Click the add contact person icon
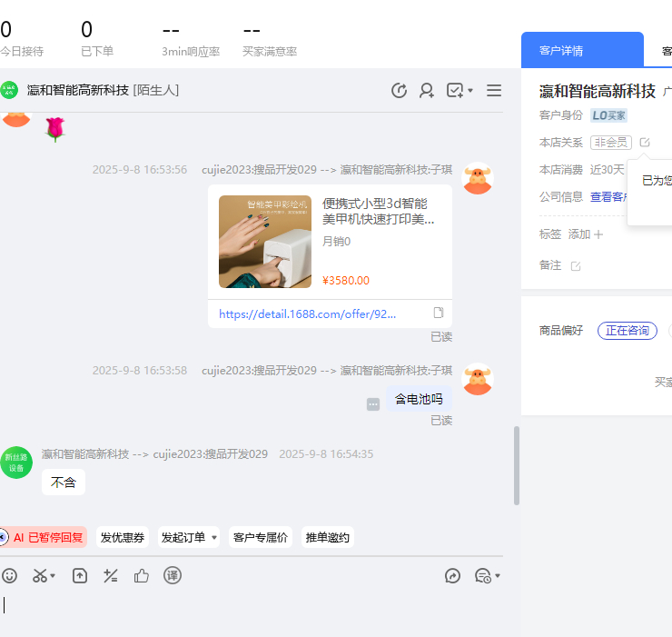This screenshot has width=672, height=637. pyautogui.click(x=426, y=90)
